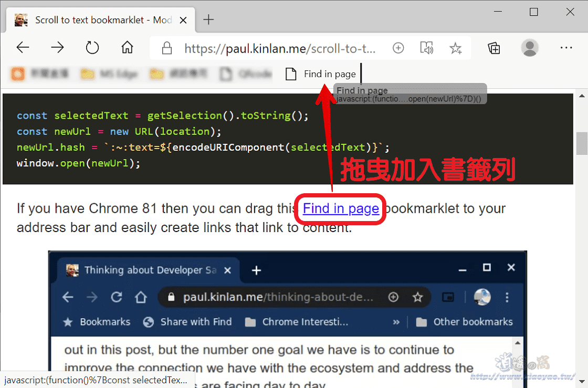Click 'getSelection().toString();' in the code block
588x388 pixels.
point(228,116)
